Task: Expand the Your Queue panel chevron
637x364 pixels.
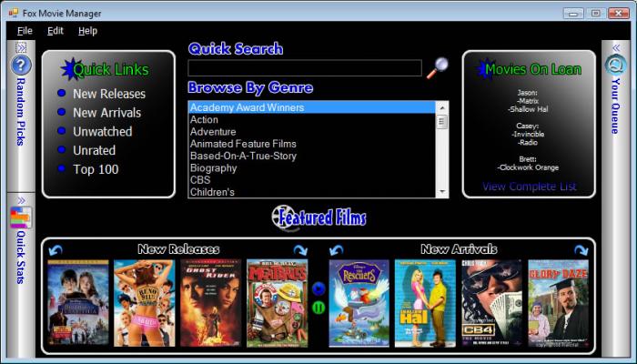Action: [616, 48]
